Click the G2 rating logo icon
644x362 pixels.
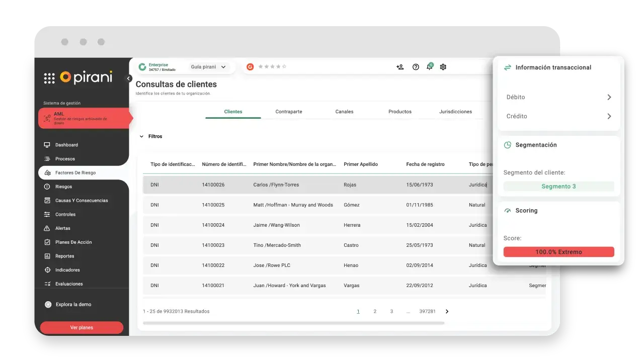click(250, 67)
